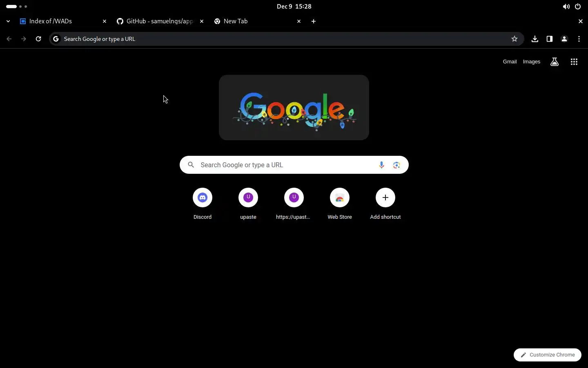Open the date and time menu
Image resolution: width=588 pixels, height=368 pixels.
(x=294, y=7)
